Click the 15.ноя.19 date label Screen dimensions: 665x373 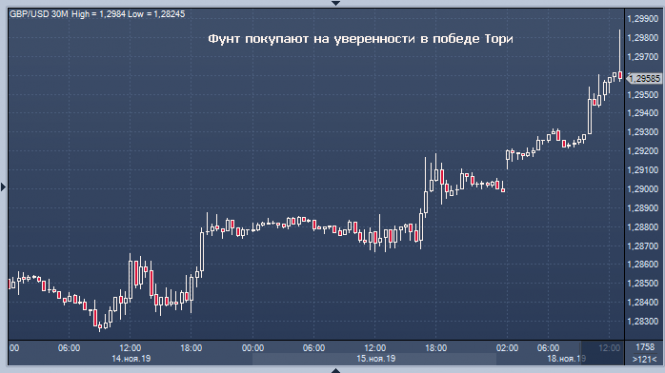click(x=376, y=359)
